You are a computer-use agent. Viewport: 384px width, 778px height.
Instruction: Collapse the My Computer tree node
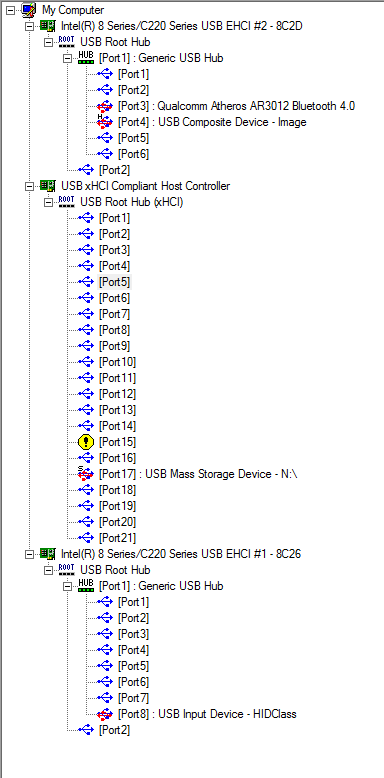11,10
